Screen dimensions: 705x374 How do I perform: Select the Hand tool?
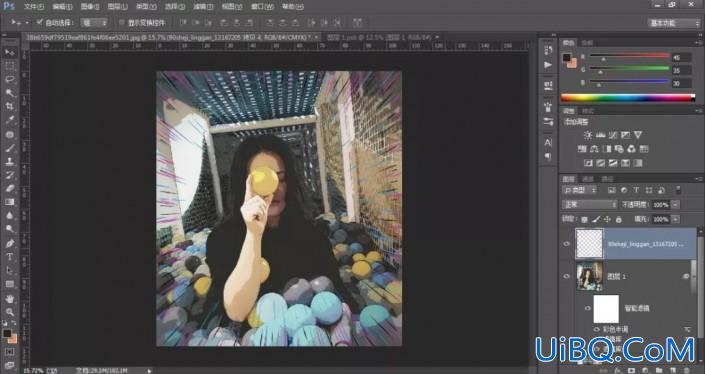tap(9, 298)
